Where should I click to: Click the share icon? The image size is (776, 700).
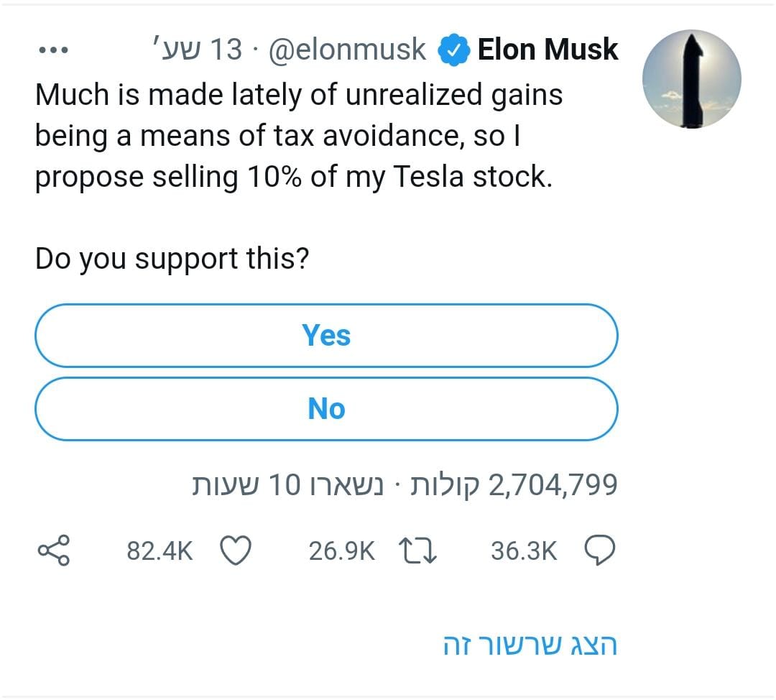pyautogui.click(x=53, y=551)
